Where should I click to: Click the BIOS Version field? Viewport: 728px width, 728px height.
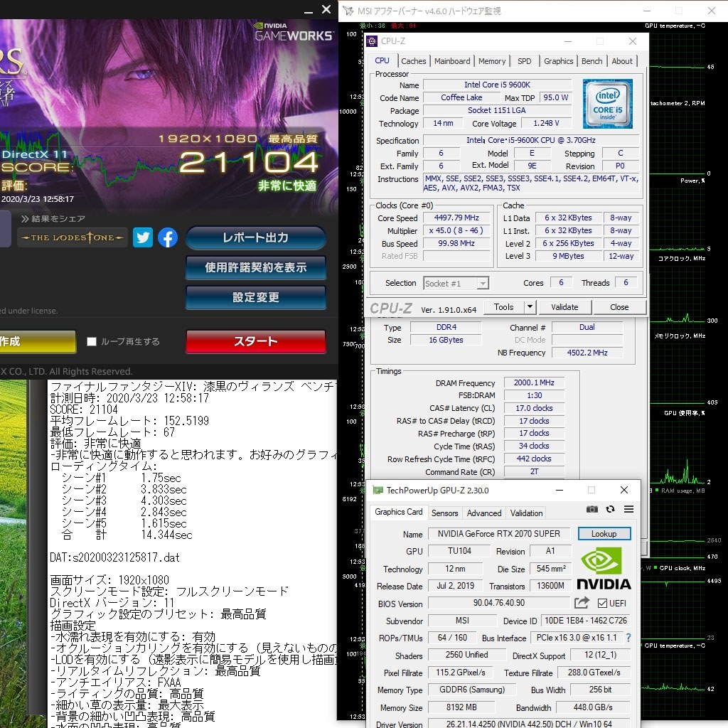[x=498, y=603]
